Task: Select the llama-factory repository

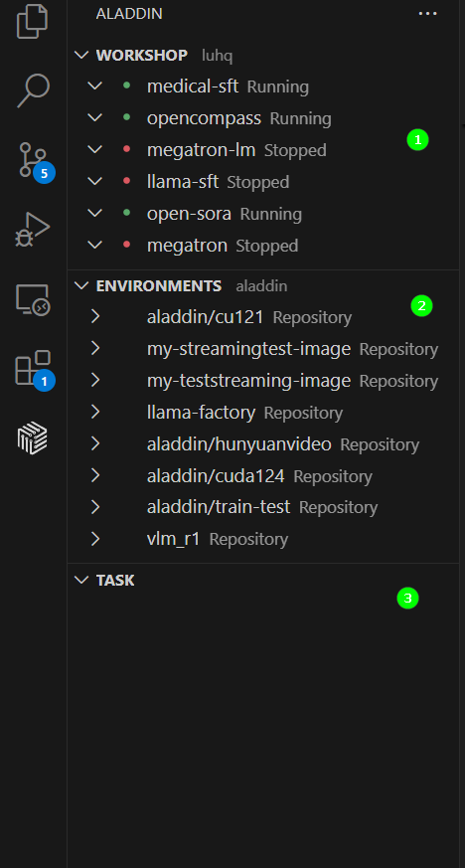Action: point(263,412)
